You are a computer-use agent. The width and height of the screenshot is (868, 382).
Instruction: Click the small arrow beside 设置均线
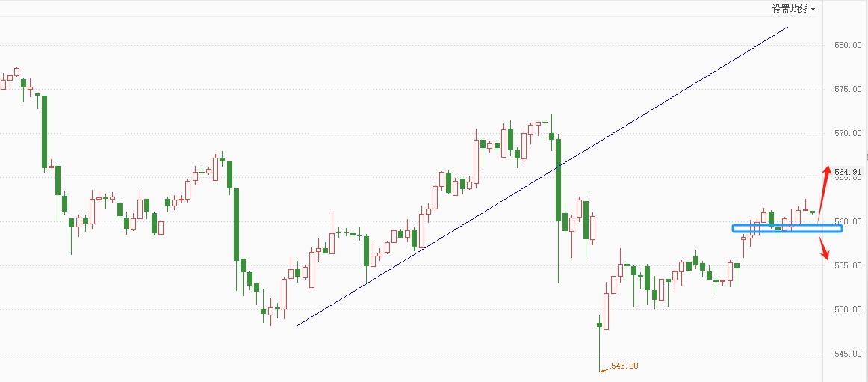[813, 10]
